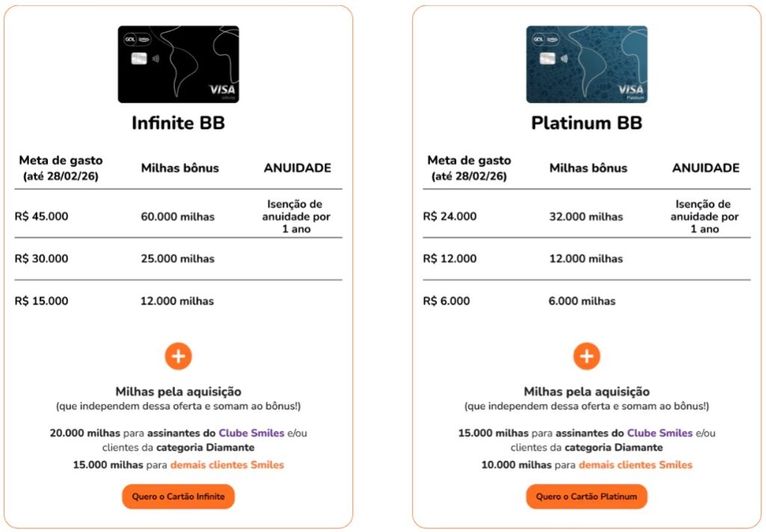Open Clube Smiles link in Platinum card

(x=660, y=433)
